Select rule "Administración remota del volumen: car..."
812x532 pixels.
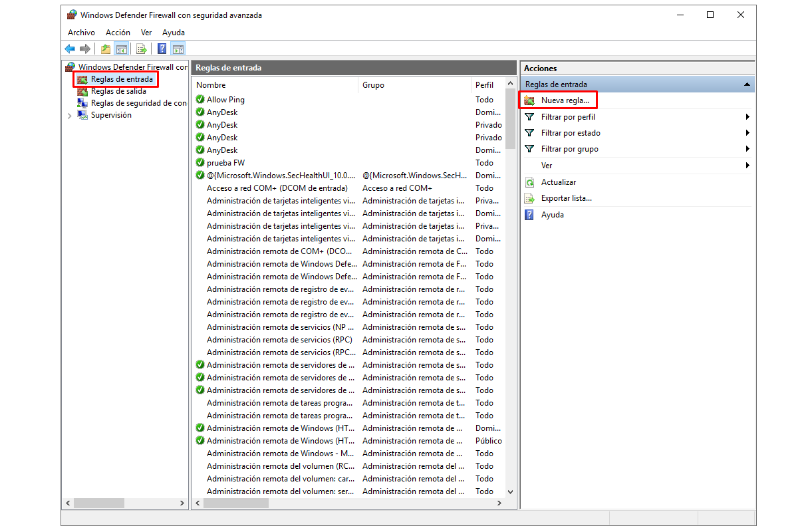280,479
